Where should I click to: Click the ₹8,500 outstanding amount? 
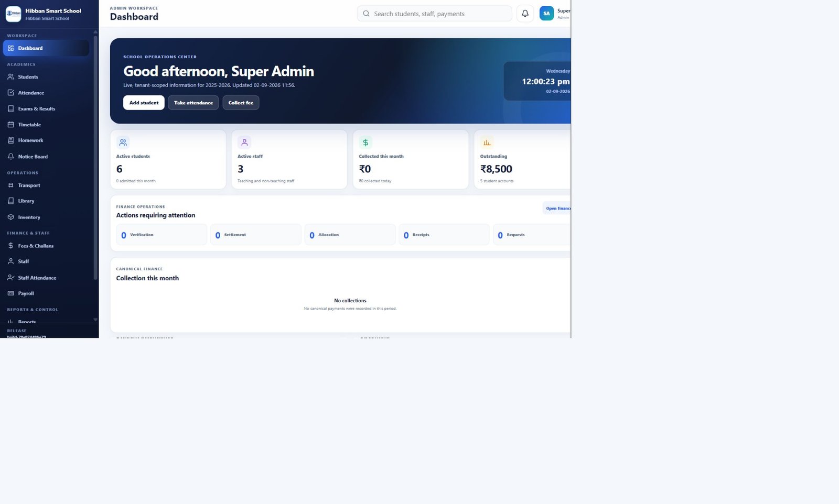[x=496, y=169]
